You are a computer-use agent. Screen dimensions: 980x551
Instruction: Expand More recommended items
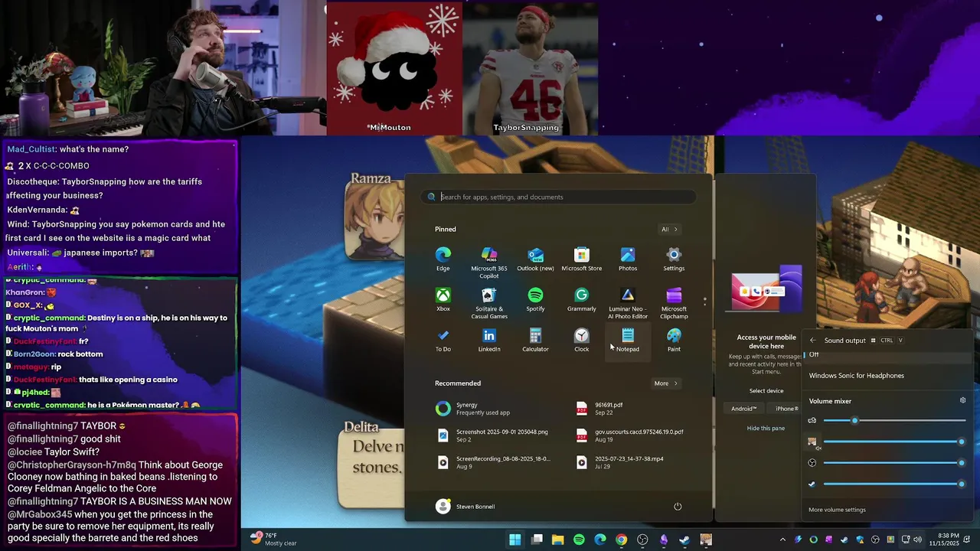[x=665, y=383]
